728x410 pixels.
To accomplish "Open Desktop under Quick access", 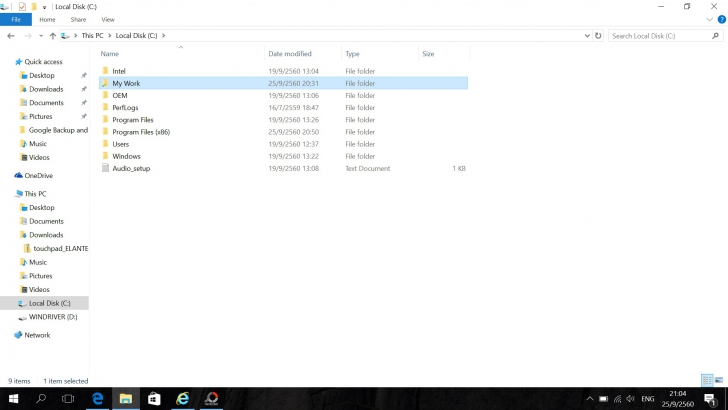I will pyautogui.click(x=41, y=75).
